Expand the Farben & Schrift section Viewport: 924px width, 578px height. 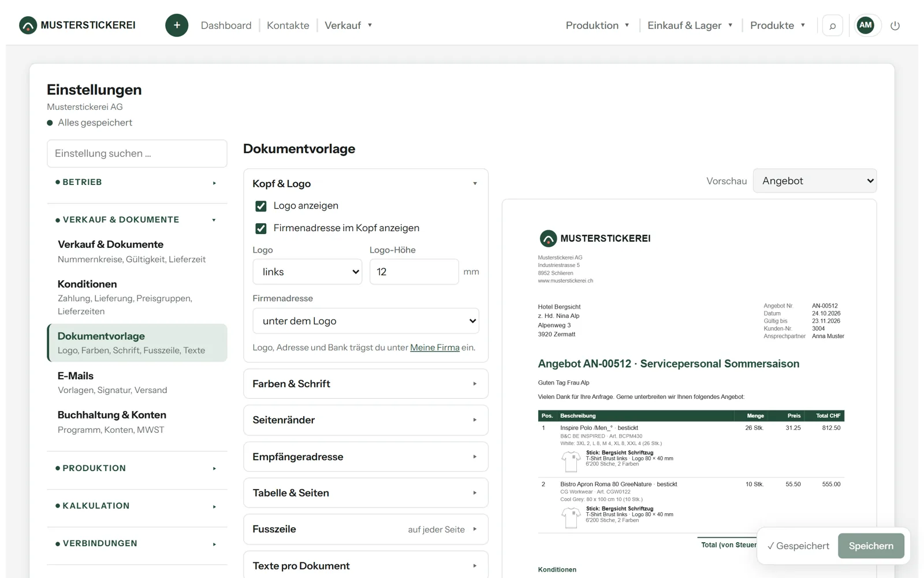click(x=366, y=384)
